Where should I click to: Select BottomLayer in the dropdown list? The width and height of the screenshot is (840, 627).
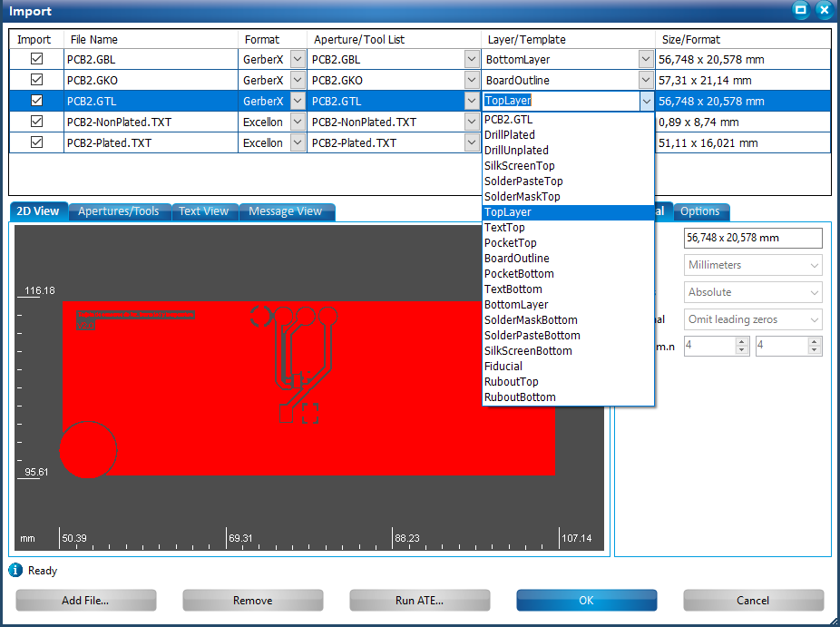click(x=515, y=305)
